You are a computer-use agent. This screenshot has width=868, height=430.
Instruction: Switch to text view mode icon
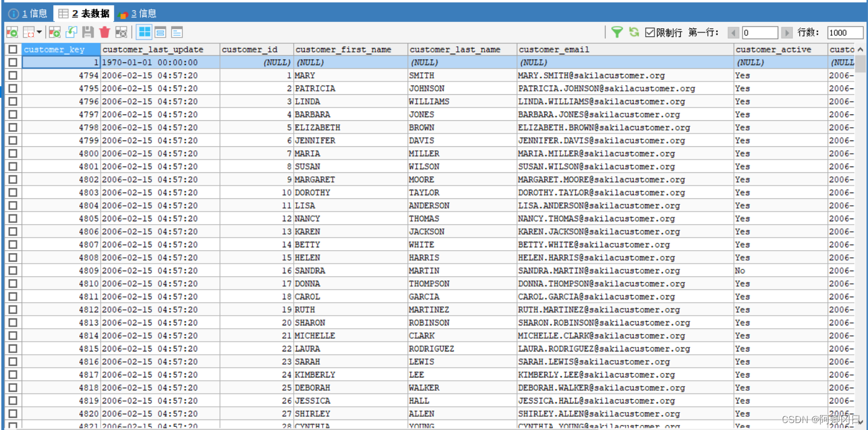pyautogui.click(x=176, y=32)
